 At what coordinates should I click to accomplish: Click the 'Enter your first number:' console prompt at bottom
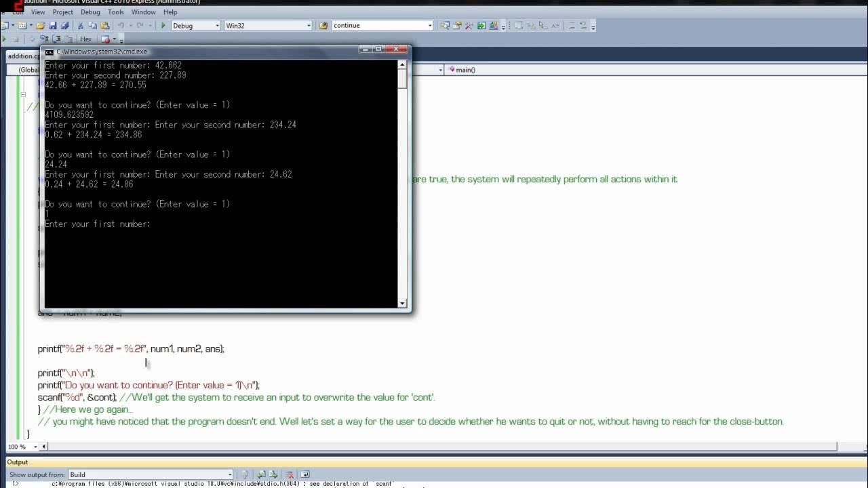pyautogui.click(x=98, y=224)
